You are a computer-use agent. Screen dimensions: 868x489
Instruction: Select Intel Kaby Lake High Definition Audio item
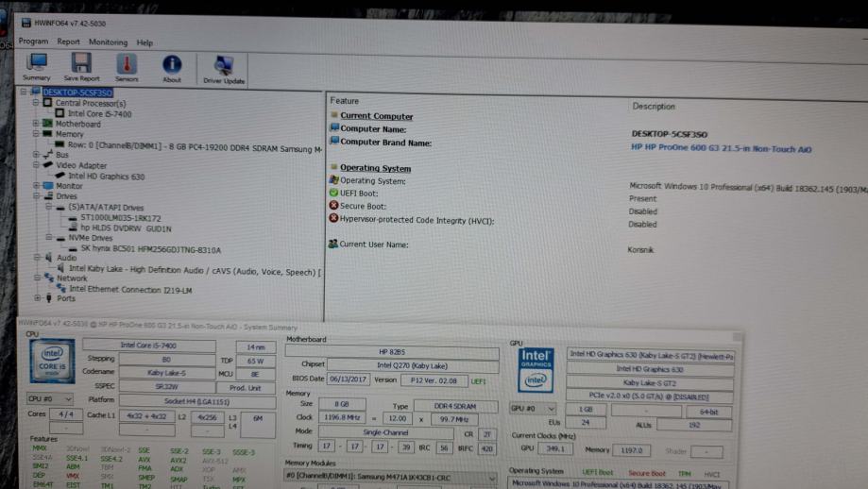195,271
